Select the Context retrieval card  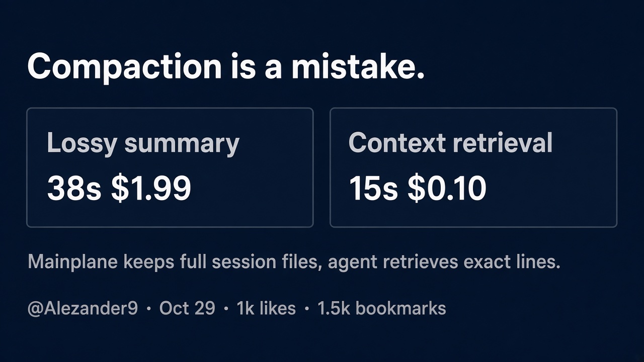coord(473,167)
